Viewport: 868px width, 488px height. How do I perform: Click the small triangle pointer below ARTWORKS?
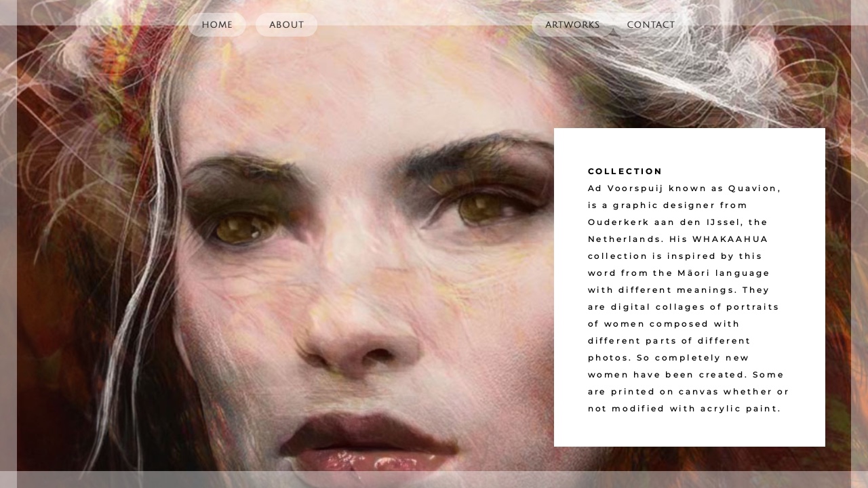[613, 32]
